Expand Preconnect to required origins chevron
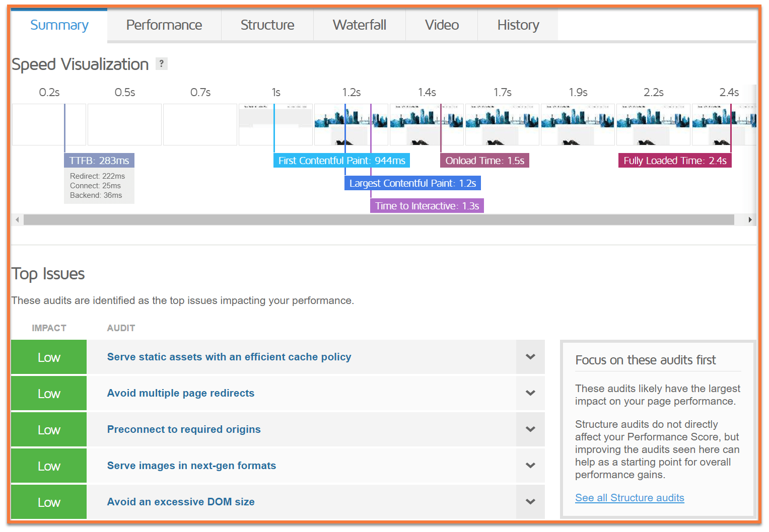The height and width of the screenshot is (532, 769). pyautogui.click(x=530, y=429)
